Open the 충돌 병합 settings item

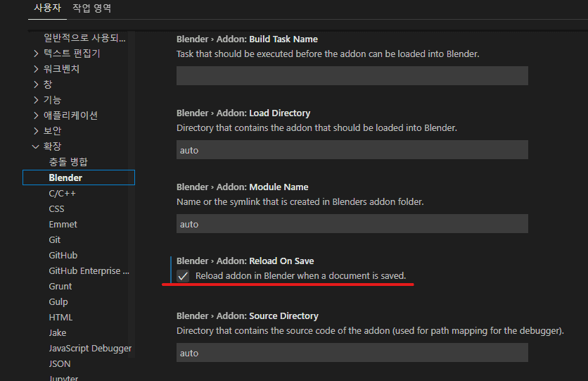click(x=68, y=162)
